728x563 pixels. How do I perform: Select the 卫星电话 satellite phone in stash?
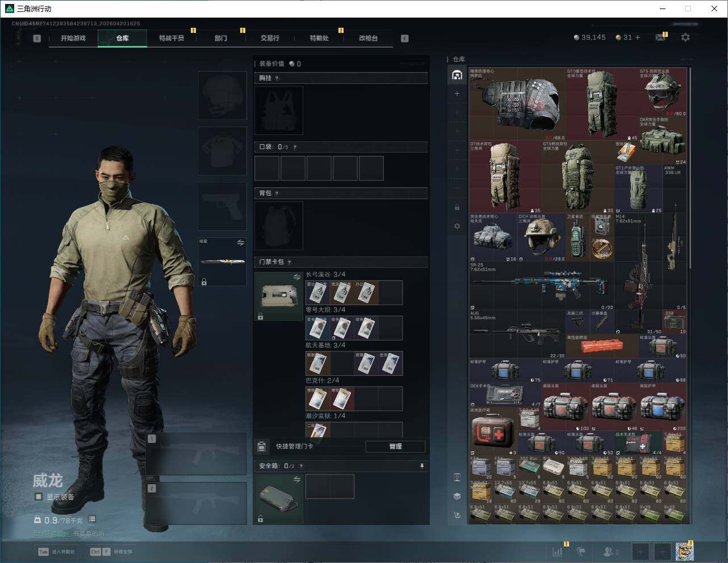click(578, 238)
